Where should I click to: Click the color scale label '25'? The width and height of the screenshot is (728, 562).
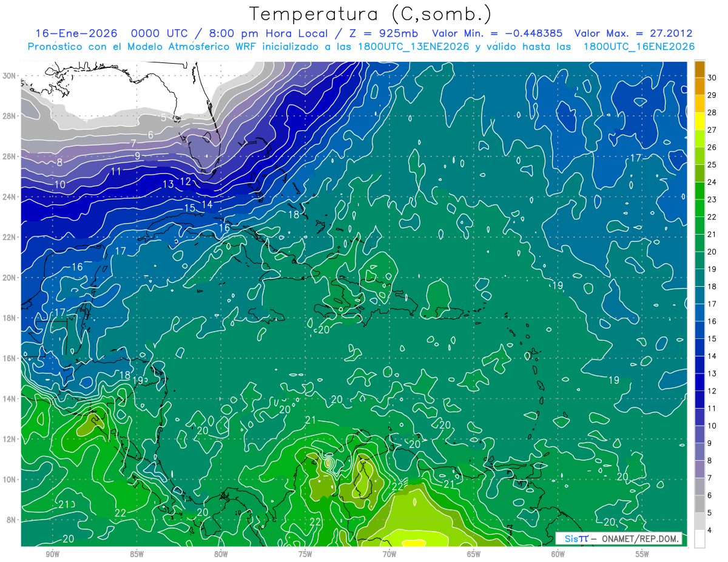712,164
